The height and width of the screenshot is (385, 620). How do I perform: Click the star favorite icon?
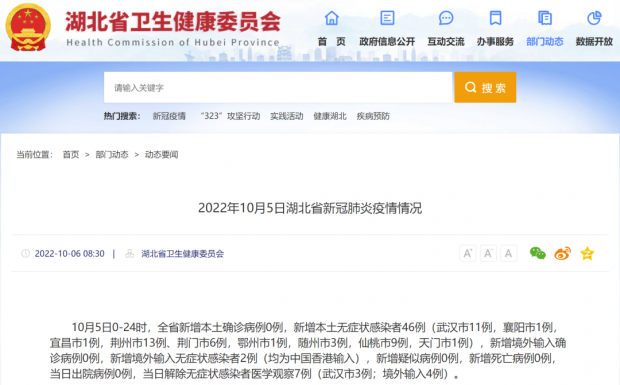[587, 253]
